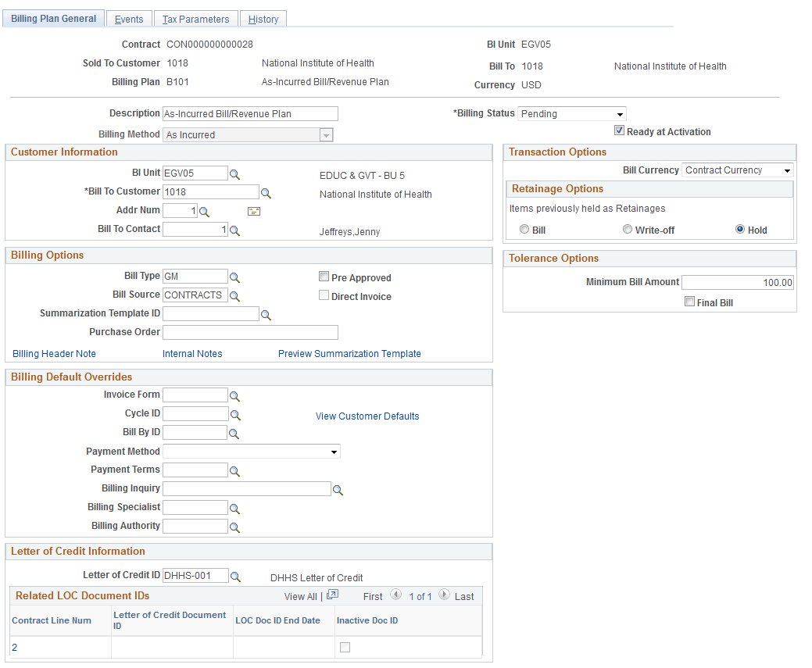Open the Tax Parameters tab

[195, 18]
